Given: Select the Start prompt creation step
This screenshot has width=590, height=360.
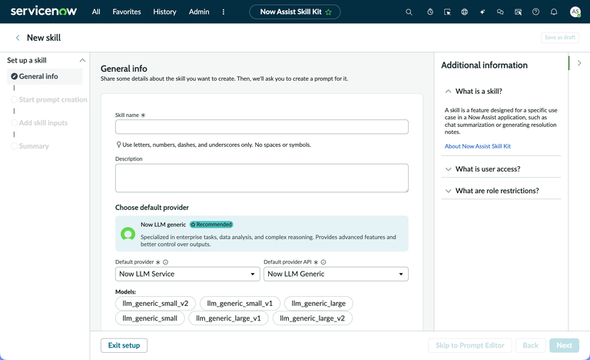Looking at the screenshot, I should [x=49, y=100].
